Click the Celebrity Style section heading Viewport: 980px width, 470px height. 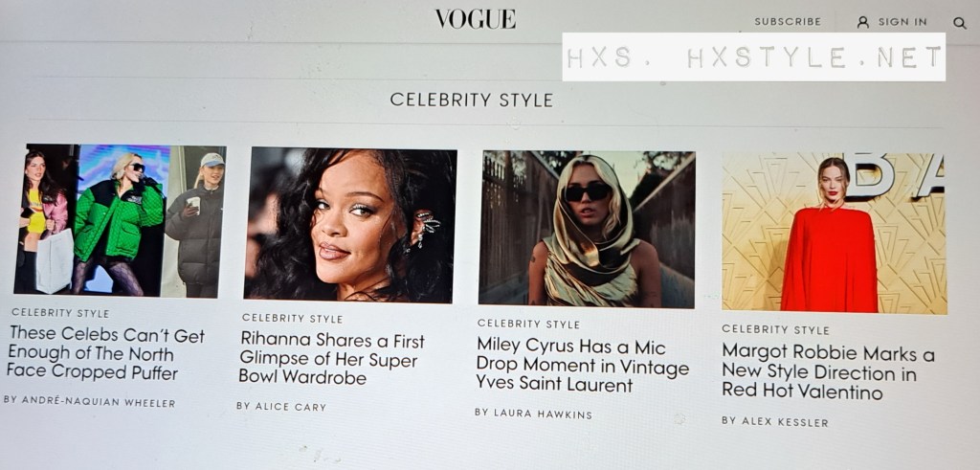[x=471, y=100]
